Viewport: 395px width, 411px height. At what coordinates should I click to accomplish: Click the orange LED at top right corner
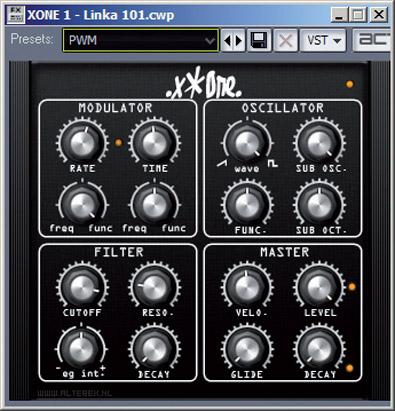(350, 84)
